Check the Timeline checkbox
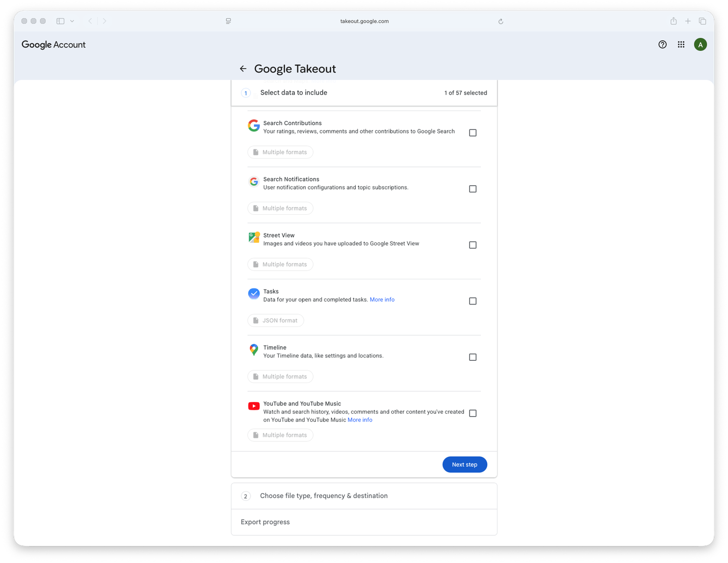The width and height of the screenshot is (728, 563). (473, 357)
